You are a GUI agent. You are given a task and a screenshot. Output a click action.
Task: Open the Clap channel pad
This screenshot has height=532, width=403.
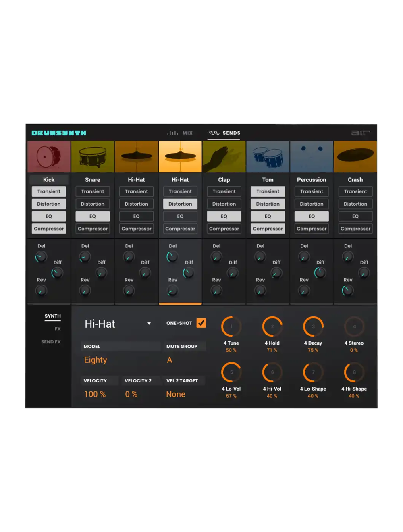click(x=224, y=157)
